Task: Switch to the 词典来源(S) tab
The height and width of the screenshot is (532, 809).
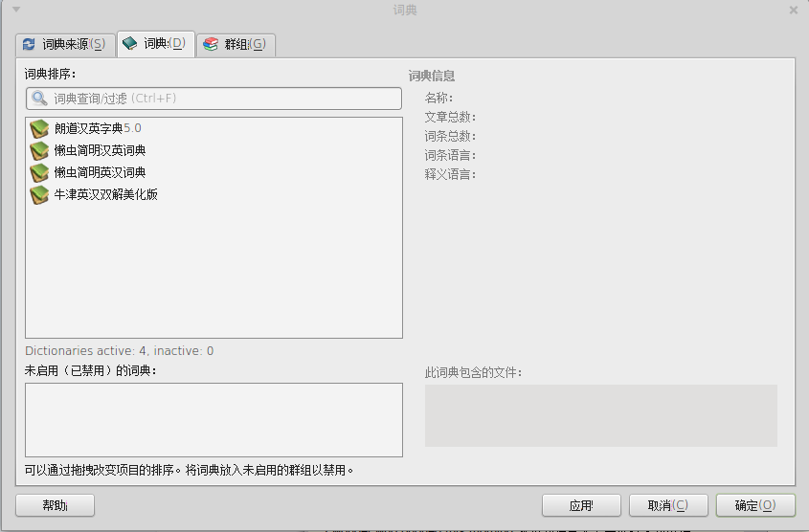Action: 65,45
